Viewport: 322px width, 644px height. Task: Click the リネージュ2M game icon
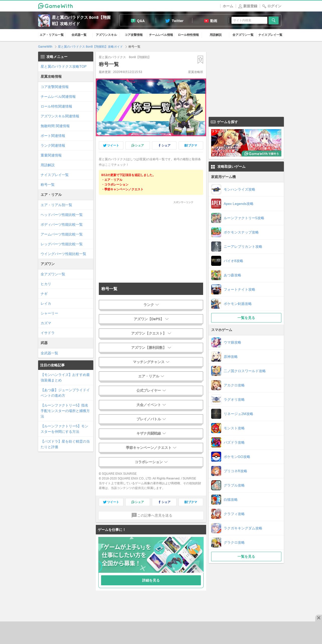(216, 414)
